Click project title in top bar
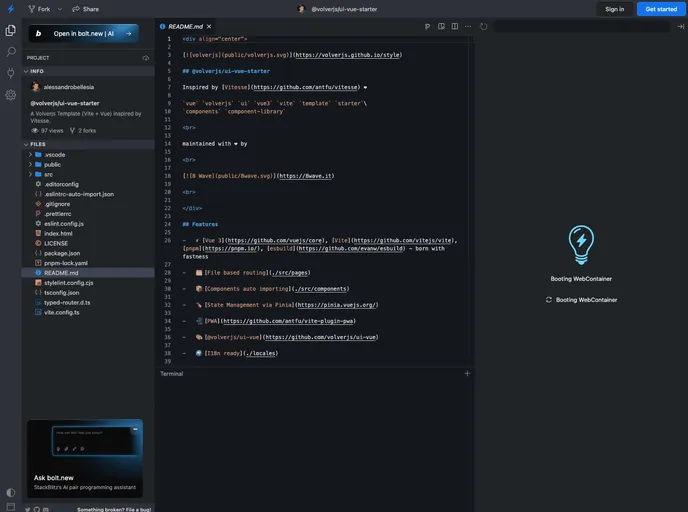The image size is (688, 512). [344, 9]
